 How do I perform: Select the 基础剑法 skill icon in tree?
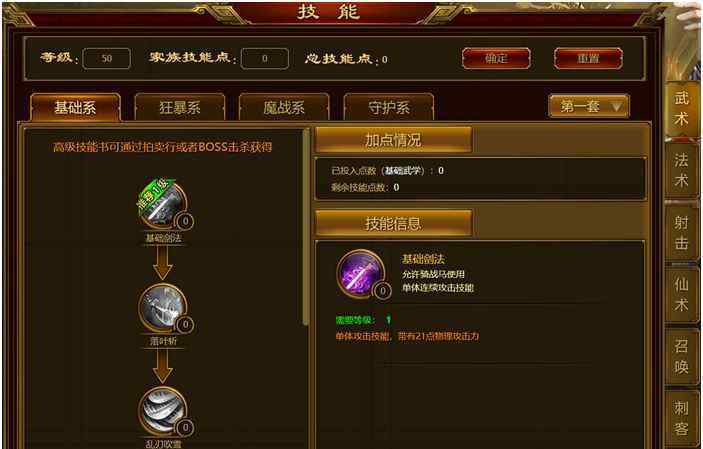coord(162,206)
